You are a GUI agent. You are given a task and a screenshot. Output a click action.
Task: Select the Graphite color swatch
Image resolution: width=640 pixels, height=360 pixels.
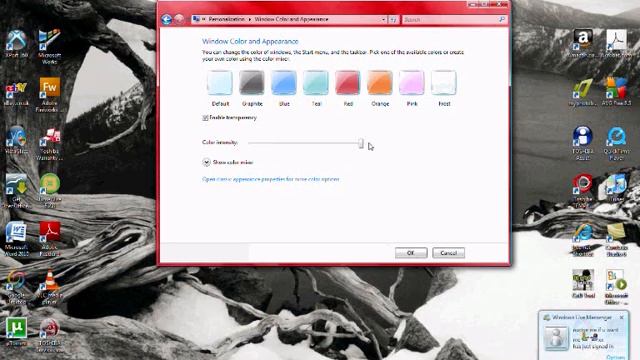[x=252, y=83]
